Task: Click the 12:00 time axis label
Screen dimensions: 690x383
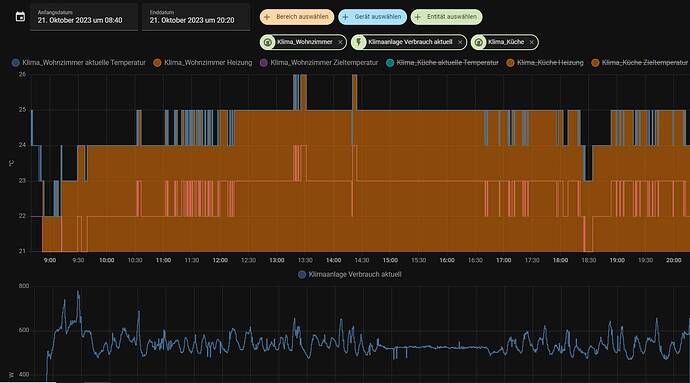Action: coord(220,261)
